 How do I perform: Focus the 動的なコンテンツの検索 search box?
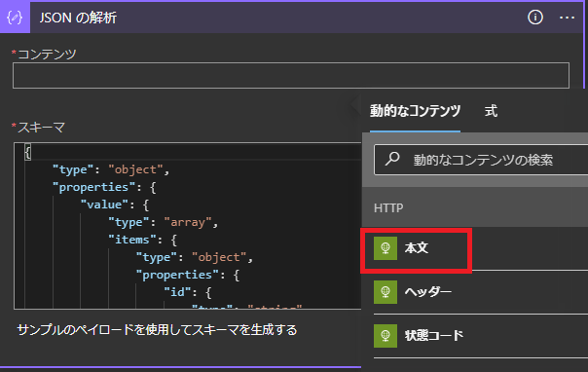481,160
